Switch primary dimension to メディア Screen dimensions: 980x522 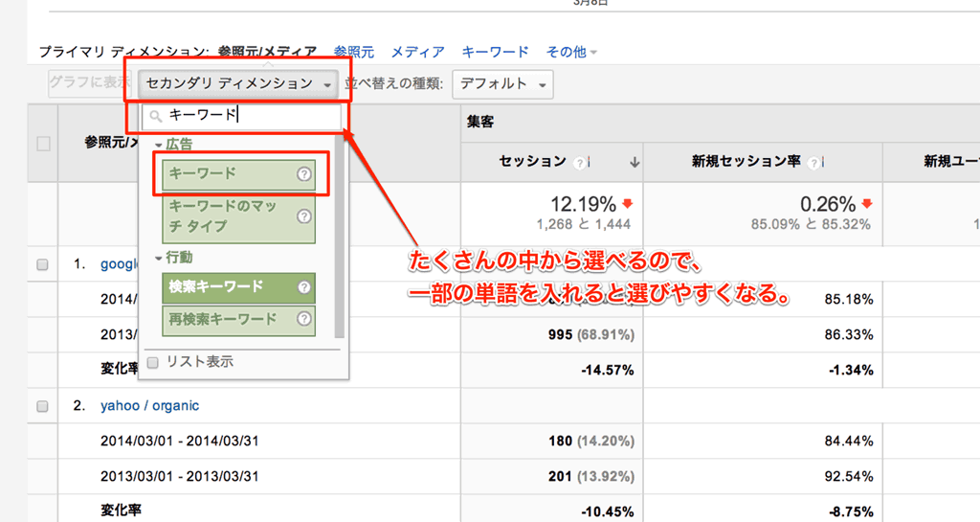[417, 52]
